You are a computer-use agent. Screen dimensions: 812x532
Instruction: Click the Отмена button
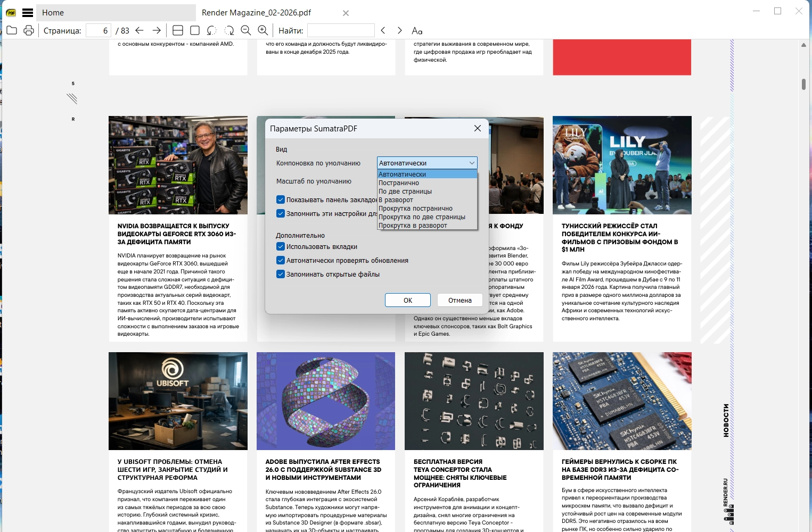pyautogui.click(x=460, y=300)
